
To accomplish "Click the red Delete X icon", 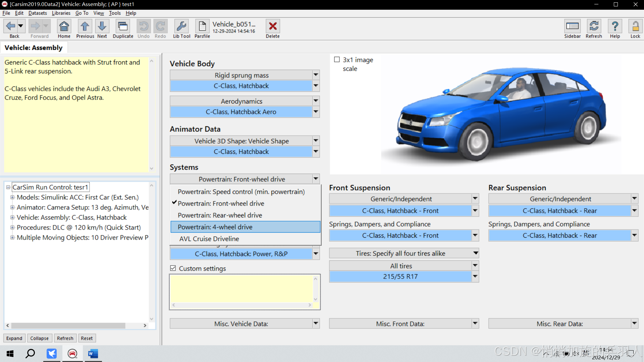I will pyautogui.click(x=273, y=26).
